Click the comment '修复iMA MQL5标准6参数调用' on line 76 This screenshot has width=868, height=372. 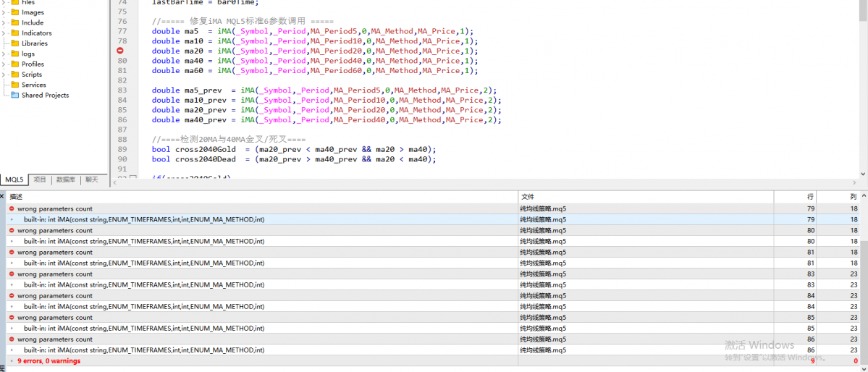pyautogui.click(x=243, y=21)
